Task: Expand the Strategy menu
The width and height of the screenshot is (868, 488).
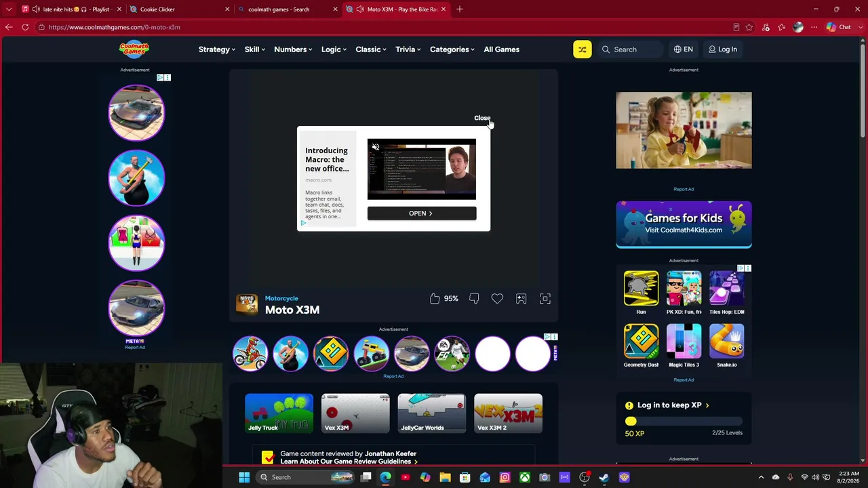Action: tap(217, 49)
